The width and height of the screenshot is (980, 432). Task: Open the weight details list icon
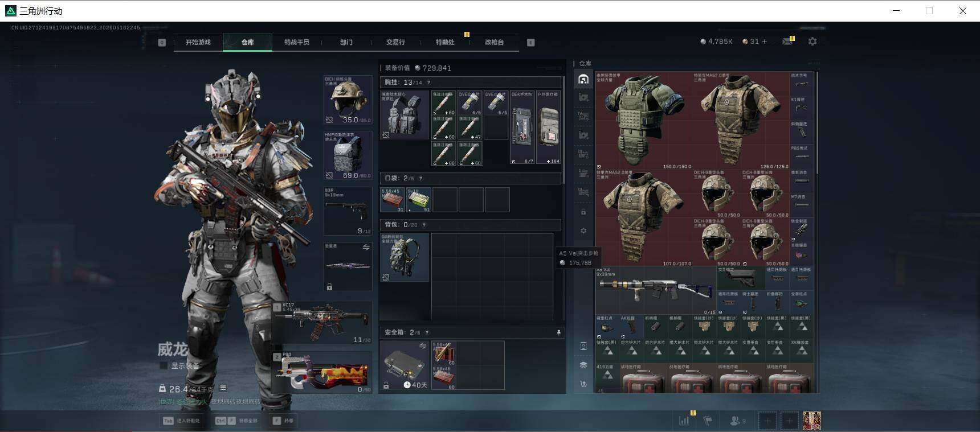pos(223,388)
